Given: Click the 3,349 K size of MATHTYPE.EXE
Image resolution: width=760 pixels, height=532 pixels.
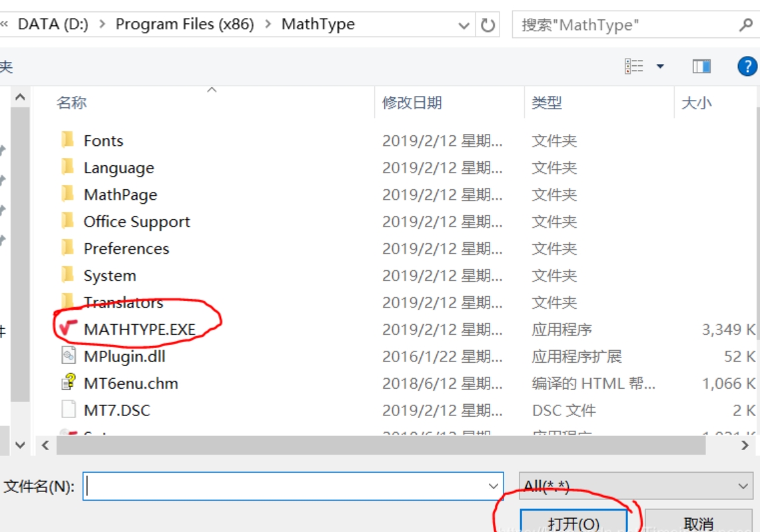Looking at the screenshot, I should (729, 330).
